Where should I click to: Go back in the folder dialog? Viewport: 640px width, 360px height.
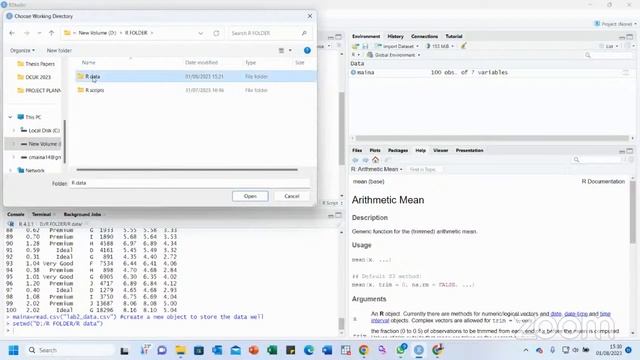[x=12, y=33]
